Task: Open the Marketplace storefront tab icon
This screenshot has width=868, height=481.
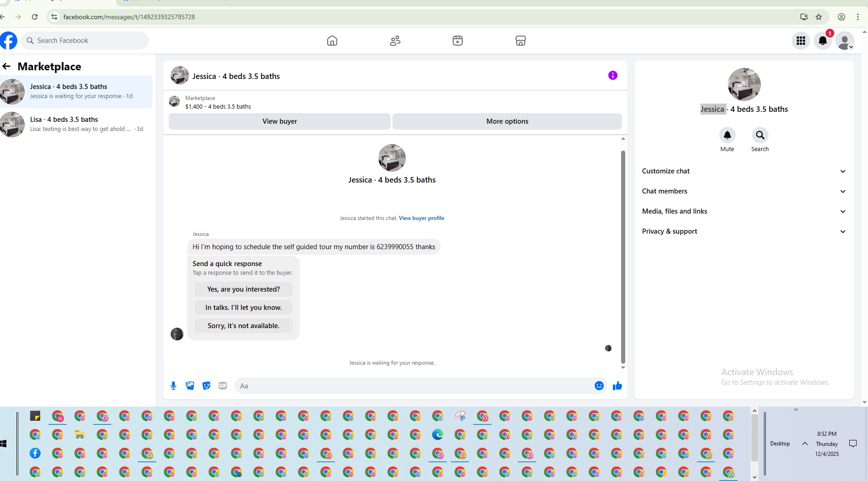Action: (521, 41)
